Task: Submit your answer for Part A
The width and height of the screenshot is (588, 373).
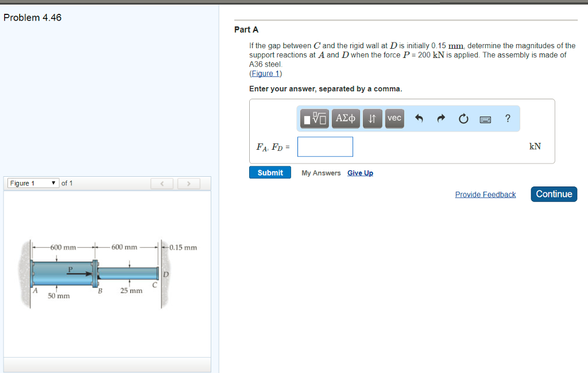Action: [270, 172]
